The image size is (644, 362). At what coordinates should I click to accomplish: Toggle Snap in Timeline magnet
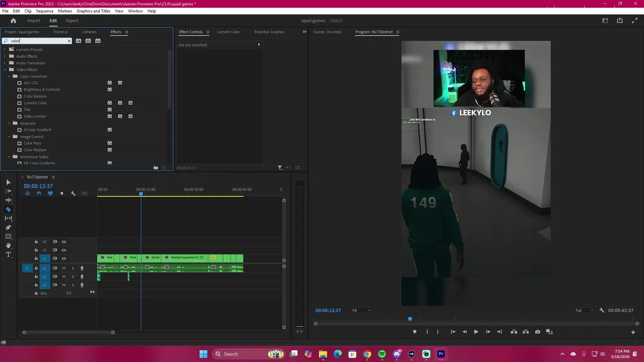coord(39,194)
